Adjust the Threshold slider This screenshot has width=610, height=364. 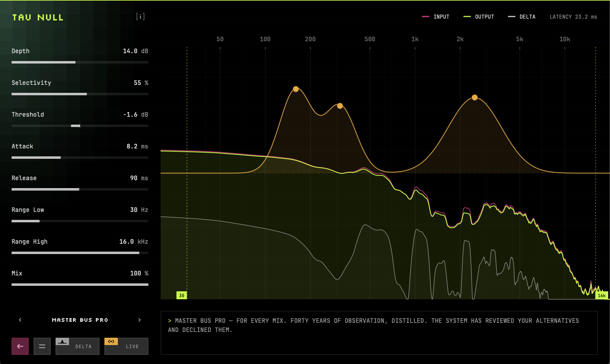click(80, 126)
